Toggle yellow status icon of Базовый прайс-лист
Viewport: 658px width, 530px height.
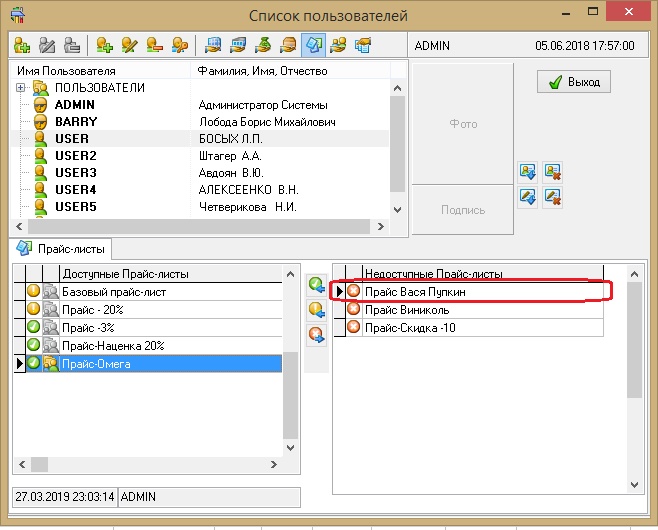click(x=33, y=292)
